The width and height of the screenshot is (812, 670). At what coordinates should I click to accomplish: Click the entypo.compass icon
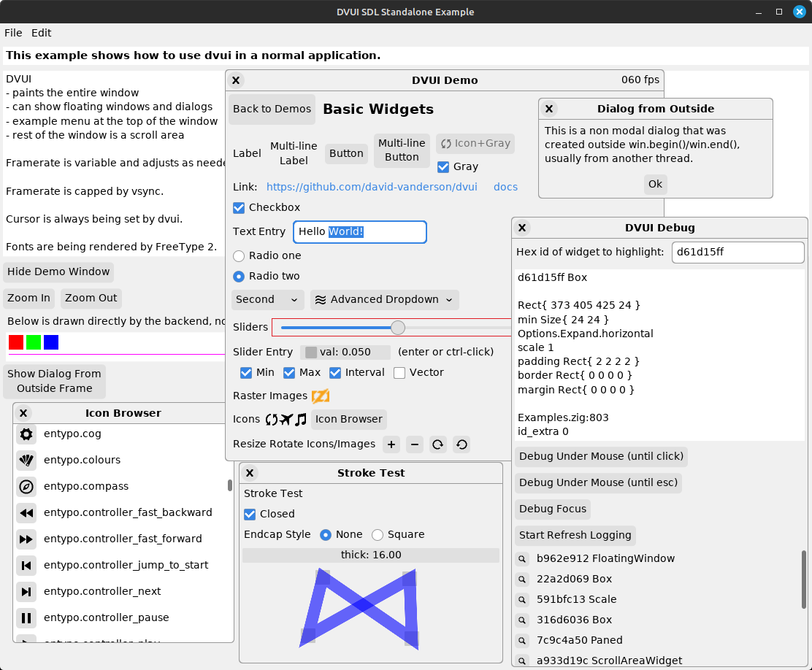point(26,486)
